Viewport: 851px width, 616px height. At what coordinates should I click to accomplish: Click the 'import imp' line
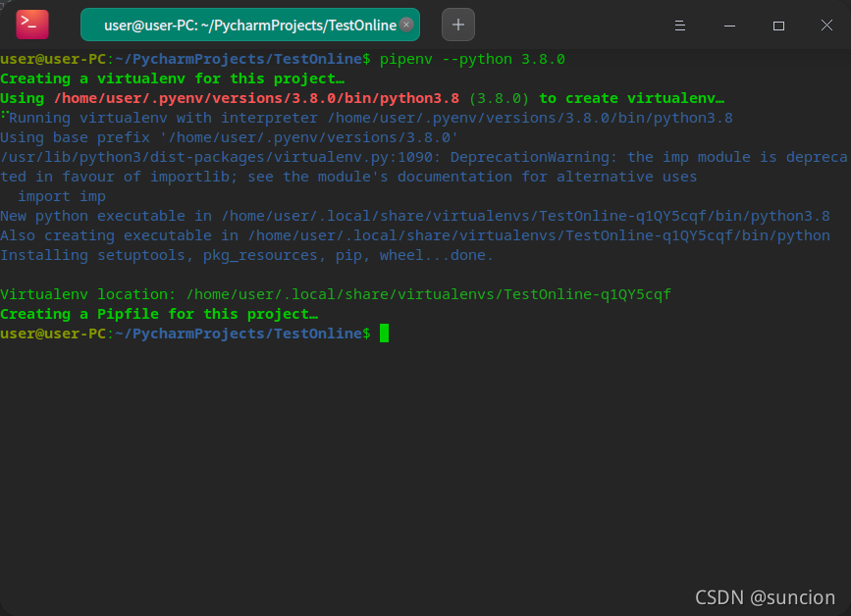62,196
